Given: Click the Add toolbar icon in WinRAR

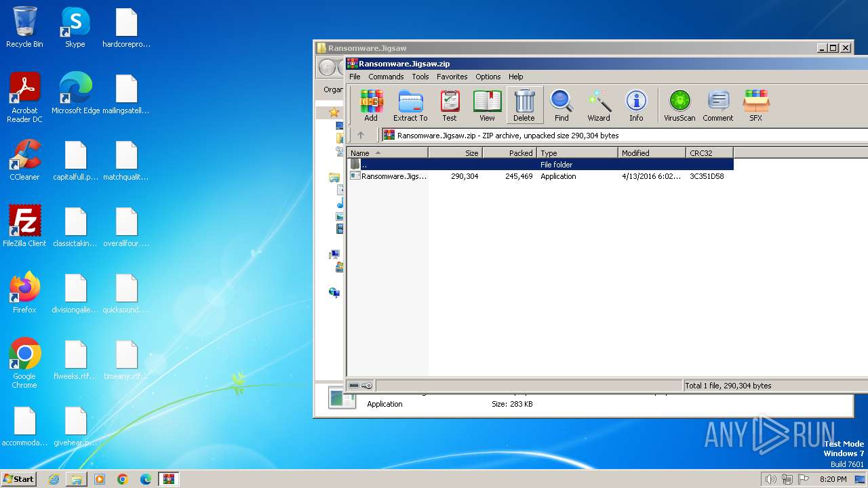Looking at the screenshot, I should pos(371,105).
